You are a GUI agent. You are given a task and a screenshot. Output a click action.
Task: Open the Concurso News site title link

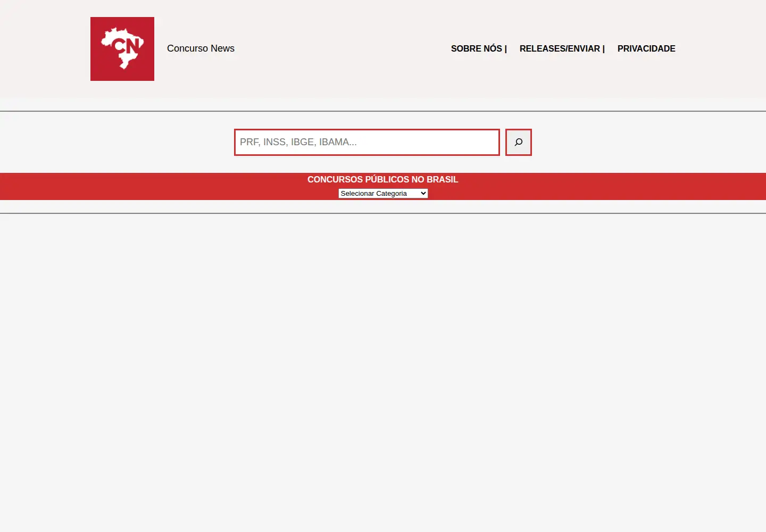201,48
